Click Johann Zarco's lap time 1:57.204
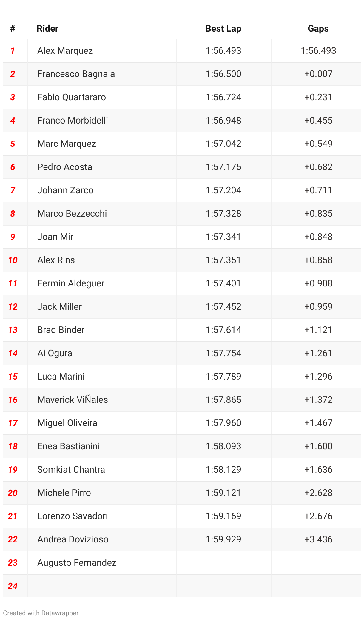364x620 pixels. coord(223,190)
